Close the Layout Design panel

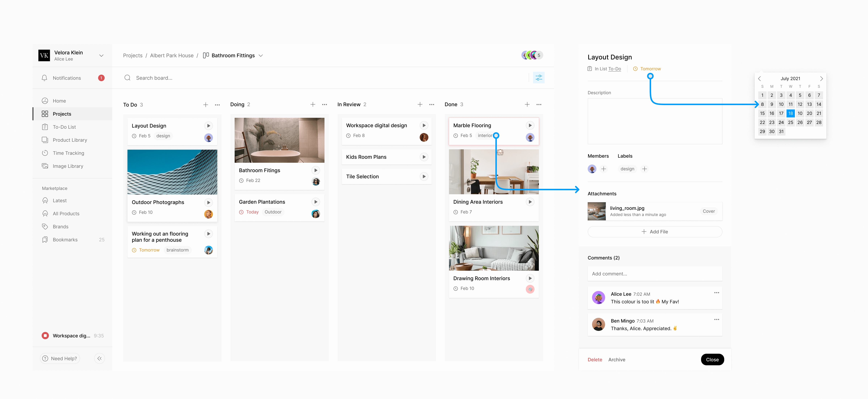712,359
